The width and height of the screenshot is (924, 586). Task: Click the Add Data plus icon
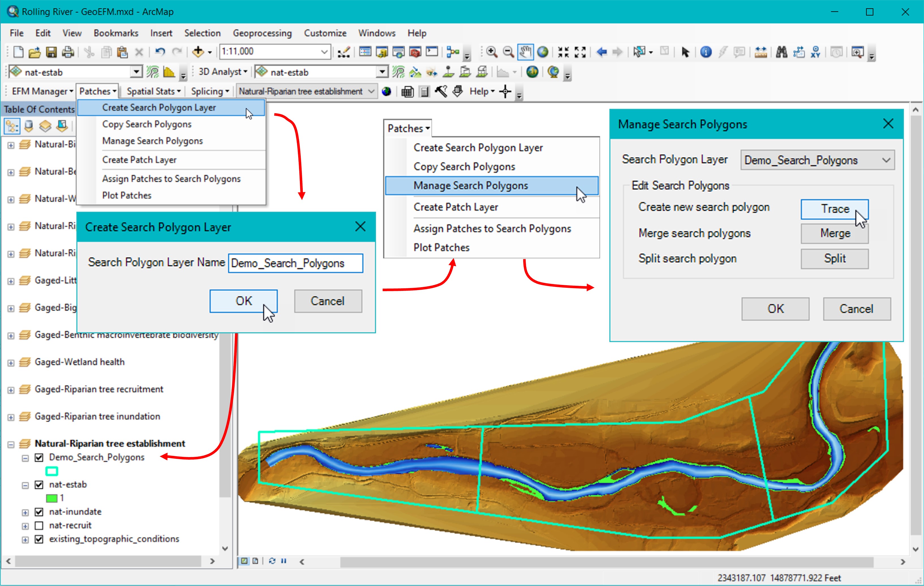(198, 52)
